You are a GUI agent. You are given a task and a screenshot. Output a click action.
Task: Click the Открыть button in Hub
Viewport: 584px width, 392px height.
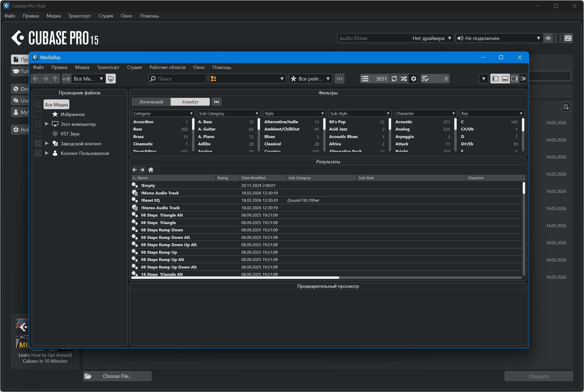click(538, 376)
